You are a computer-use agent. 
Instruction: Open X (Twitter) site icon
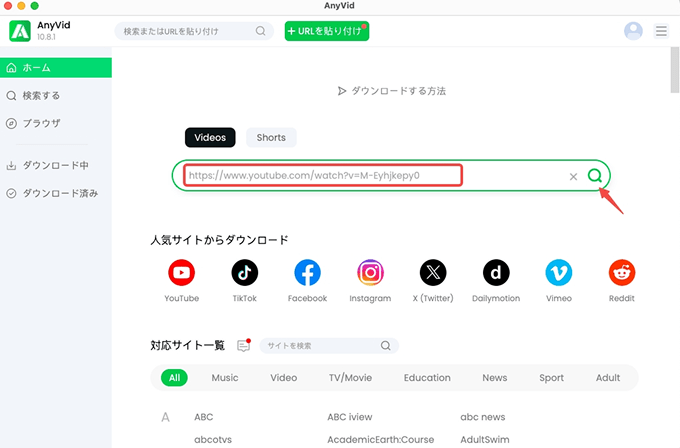coord(433,272)
